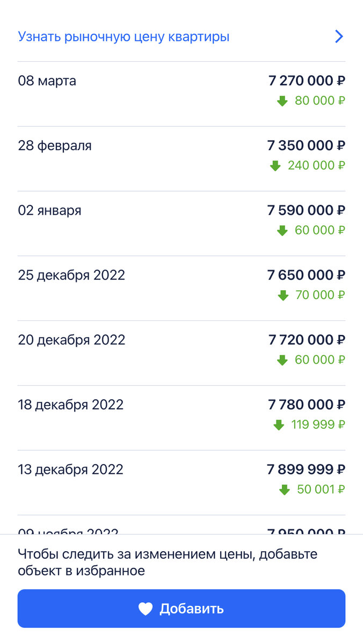Select the 18 декабря 2022 date label

click(x=71, y=405)
